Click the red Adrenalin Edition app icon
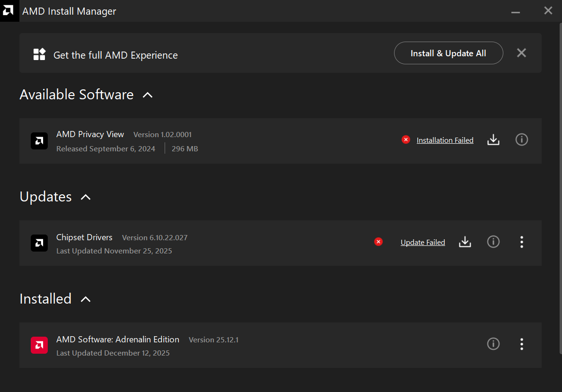 click(x=39, y=345)
